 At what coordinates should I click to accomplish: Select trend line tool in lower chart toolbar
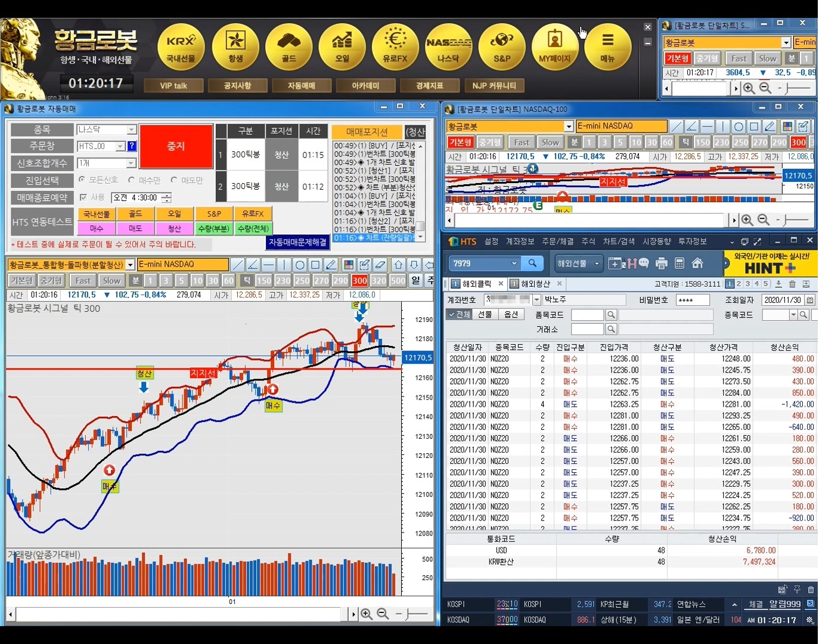237,265
